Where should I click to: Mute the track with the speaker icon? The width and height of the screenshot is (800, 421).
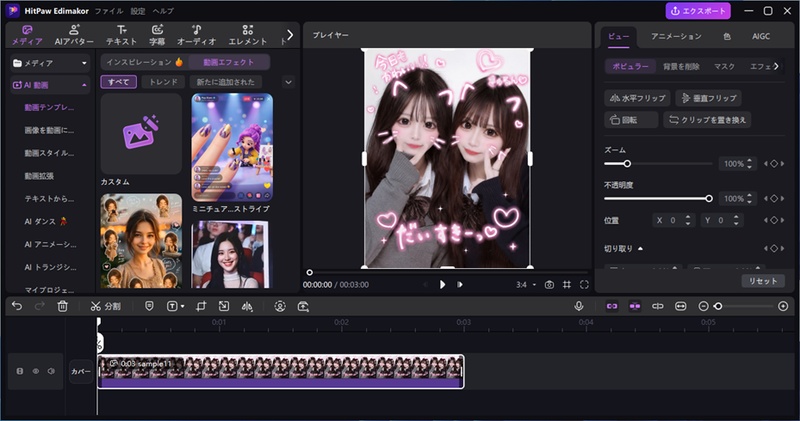51,372
